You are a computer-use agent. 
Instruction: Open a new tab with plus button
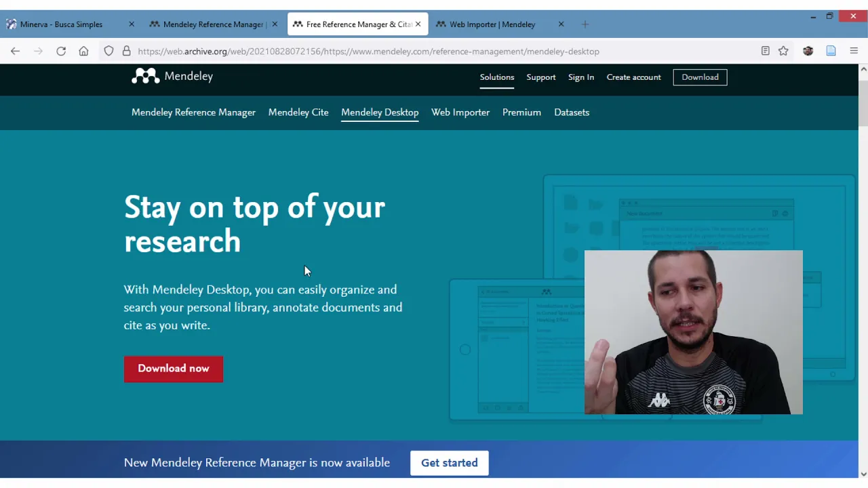pyautogui.click(x=585, y=24)
